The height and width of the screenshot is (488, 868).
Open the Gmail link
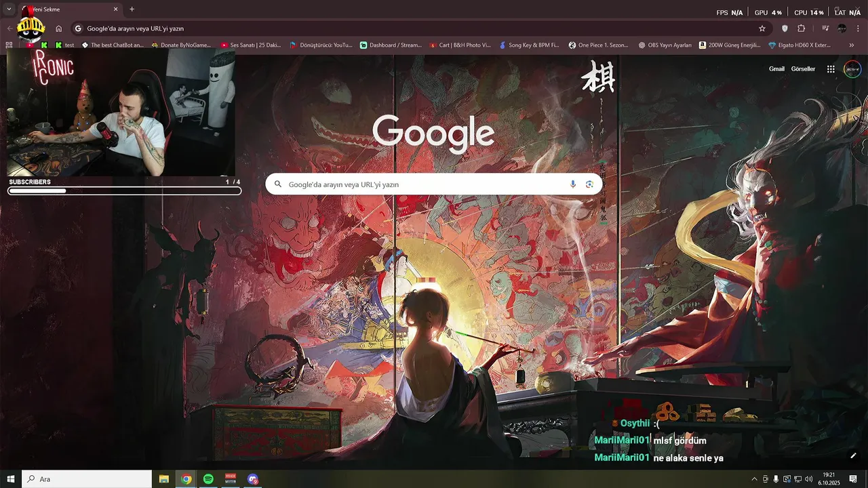(776, 68)
